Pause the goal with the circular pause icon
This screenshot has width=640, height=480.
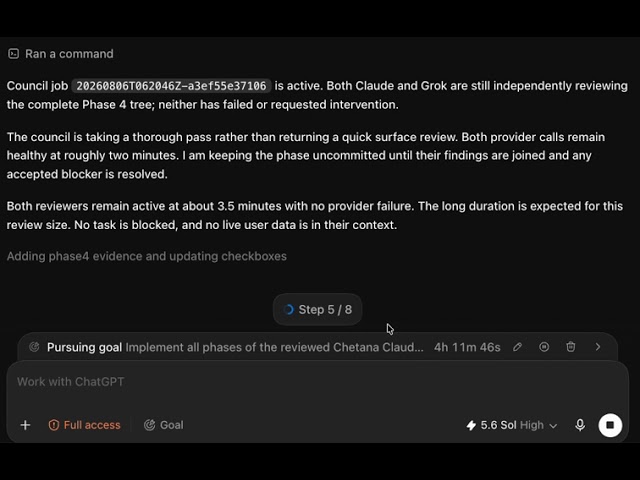pos(544,347)
